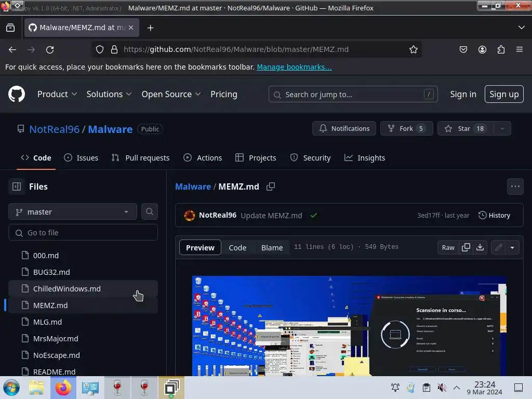
Task: Open Raw file button
Action: (448, 248)
